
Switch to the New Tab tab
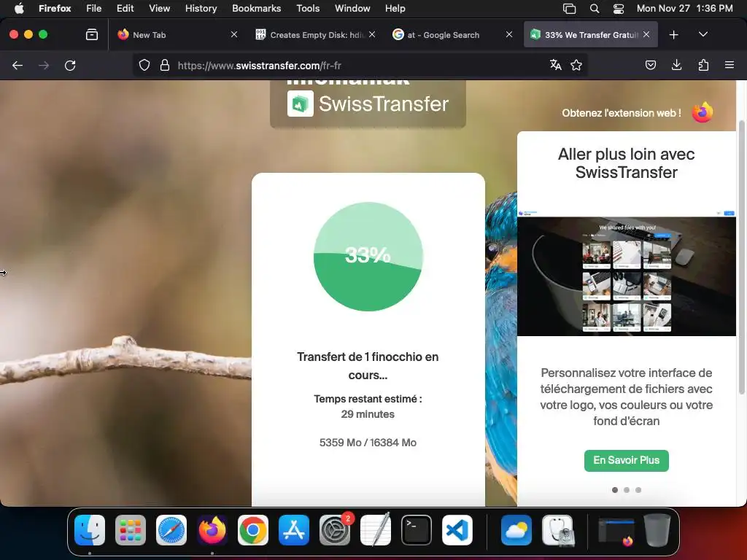pos(178,34)
